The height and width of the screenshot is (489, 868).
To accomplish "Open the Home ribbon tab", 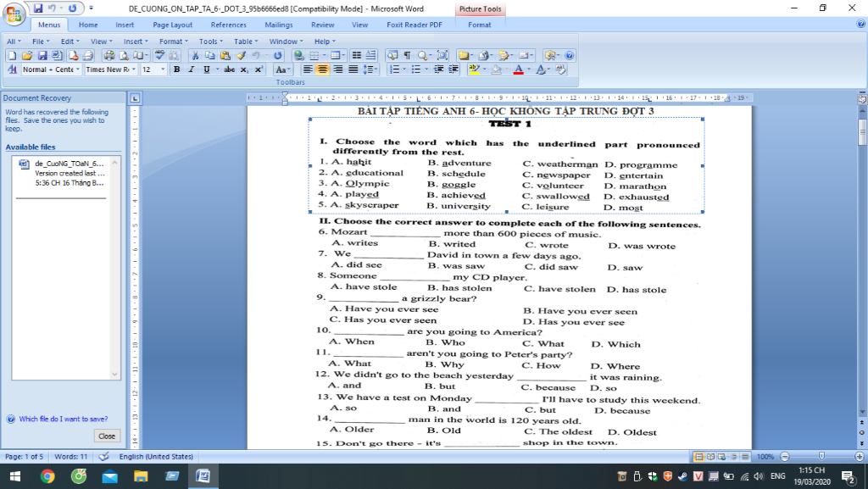I will [88, 25].
